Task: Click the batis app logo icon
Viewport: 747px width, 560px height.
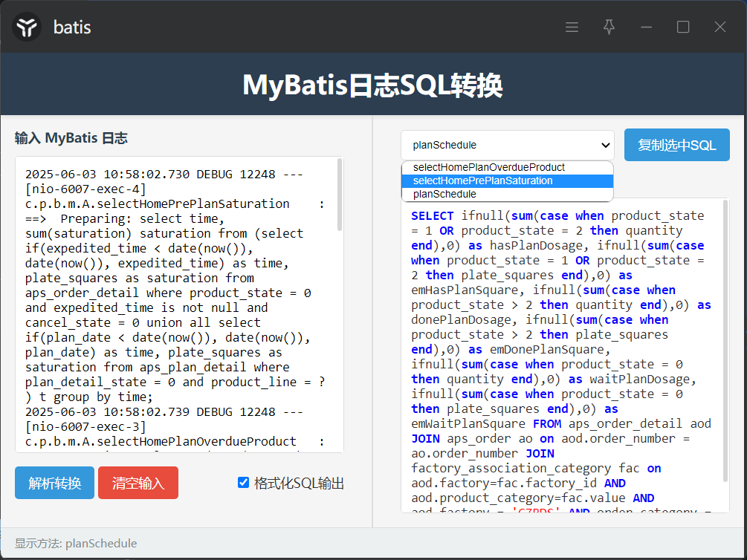Action: point(27,27)
